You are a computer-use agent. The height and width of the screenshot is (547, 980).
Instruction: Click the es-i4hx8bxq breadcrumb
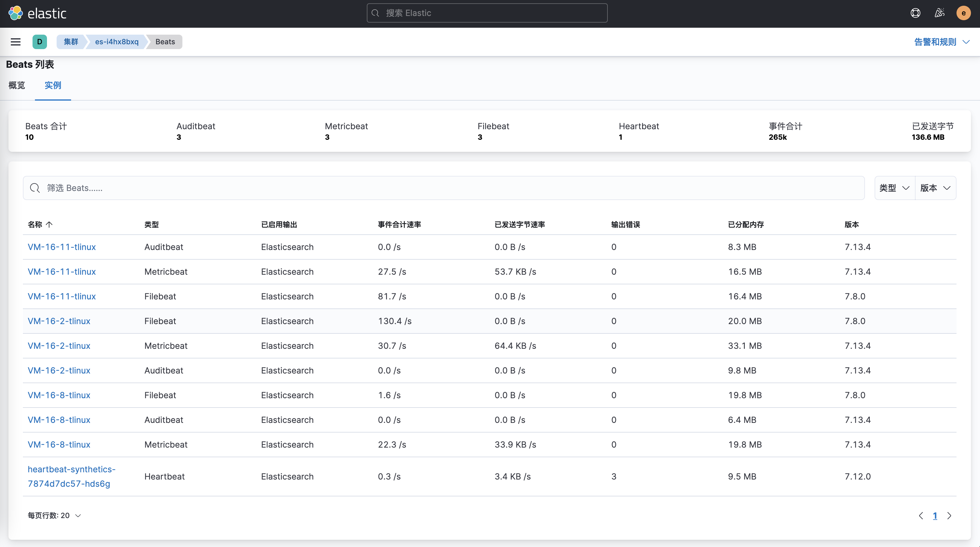coord(117,42)
